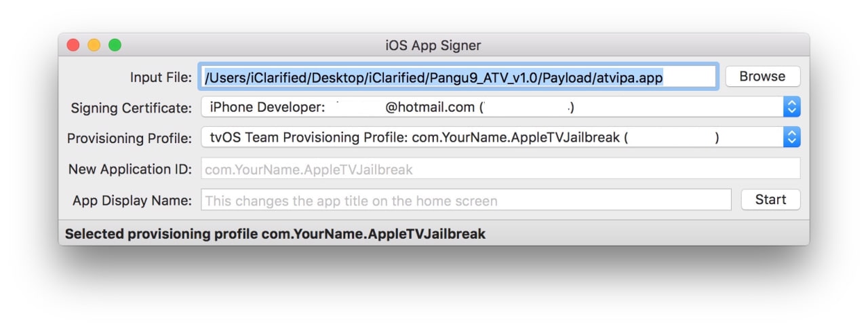
Task: Click into the New Application ID field
Action: click(500, 169)
